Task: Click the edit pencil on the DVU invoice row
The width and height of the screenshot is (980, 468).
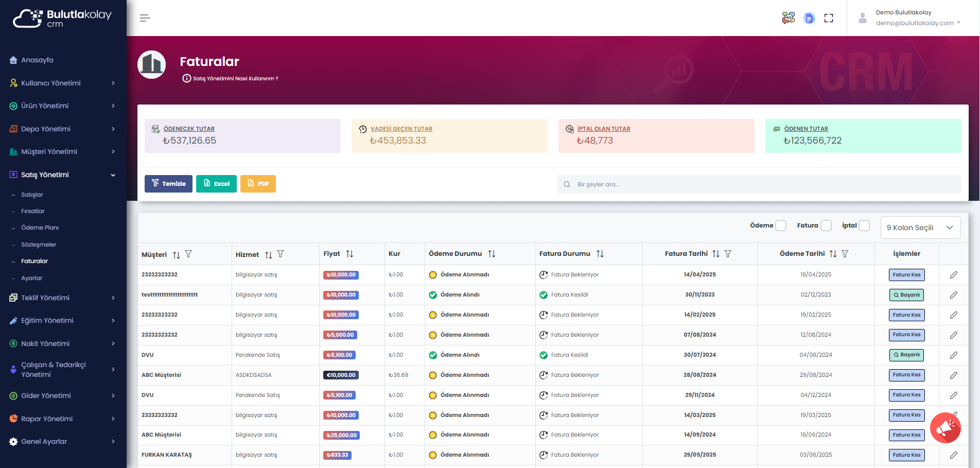Action: [954, 355]
